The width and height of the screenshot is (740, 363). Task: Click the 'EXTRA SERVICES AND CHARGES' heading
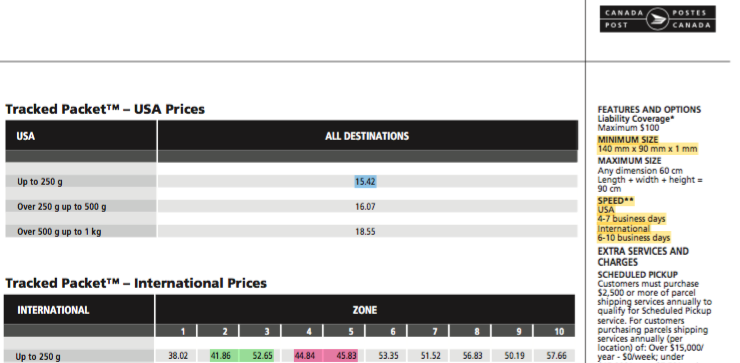click(643, 257)
